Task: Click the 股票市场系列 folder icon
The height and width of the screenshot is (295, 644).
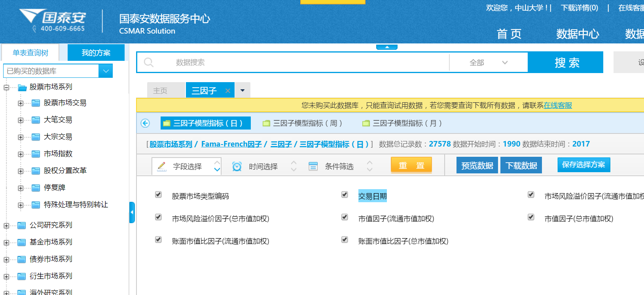Action: (22, 87)
